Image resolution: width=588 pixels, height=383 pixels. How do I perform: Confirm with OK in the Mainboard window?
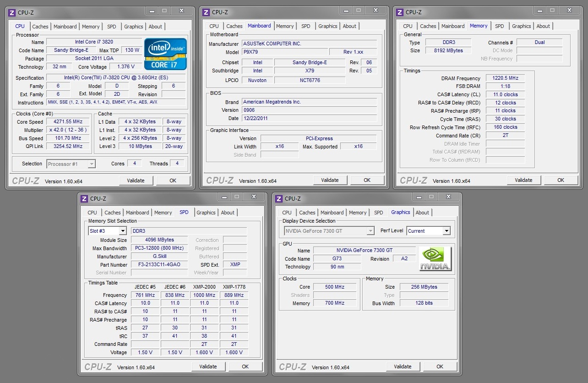(367, 180)
